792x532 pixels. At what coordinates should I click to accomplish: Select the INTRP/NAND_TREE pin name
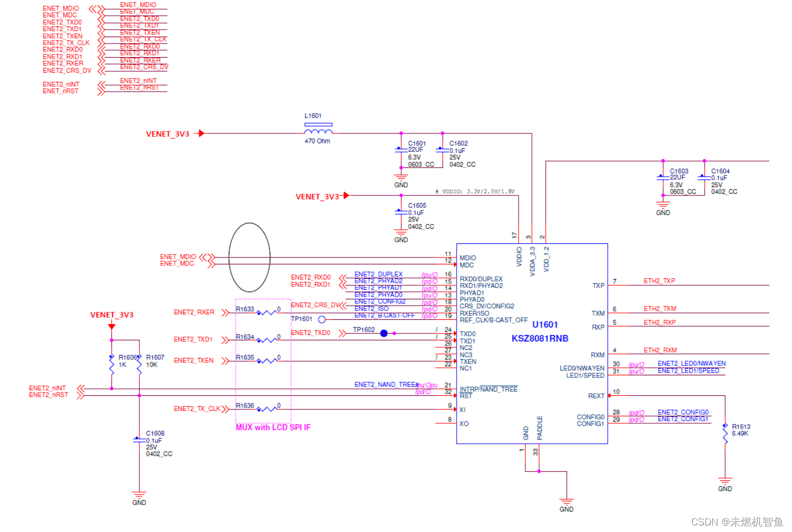coord(488,389)
